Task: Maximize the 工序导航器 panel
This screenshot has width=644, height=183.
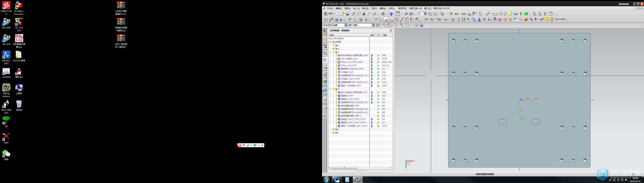Action: coord(391,31)
